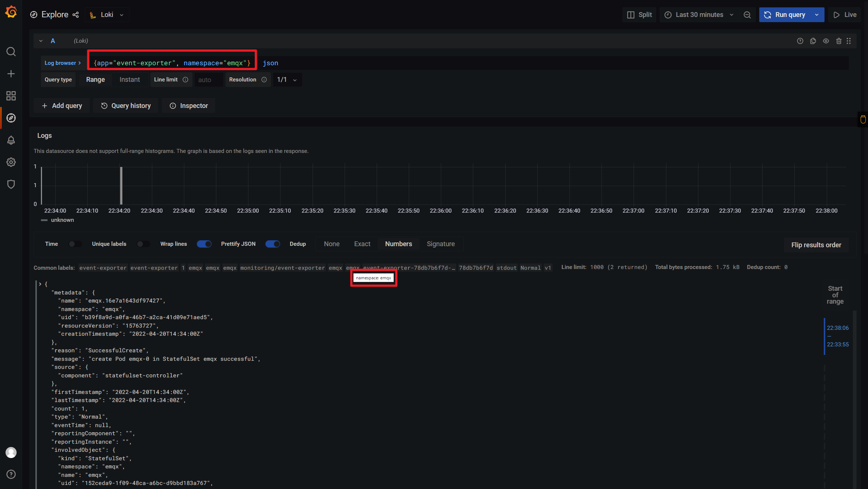This screenshot has width=868, height=489.
Task: Open the Explore section icon
Action: 10,118
